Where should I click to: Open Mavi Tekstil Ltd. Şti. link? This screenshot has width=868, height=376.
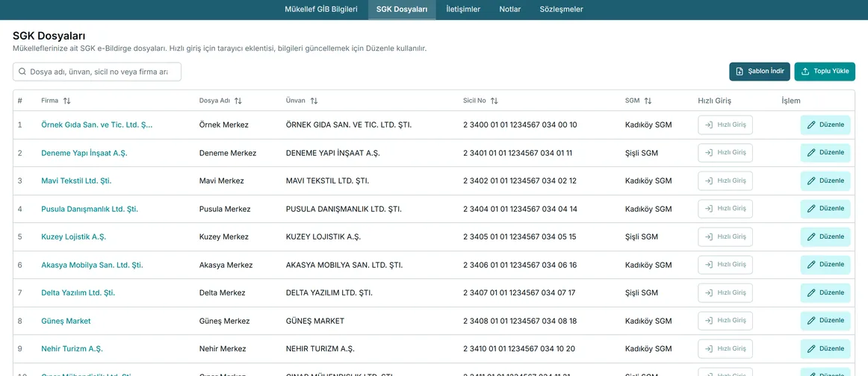(76, 181)
